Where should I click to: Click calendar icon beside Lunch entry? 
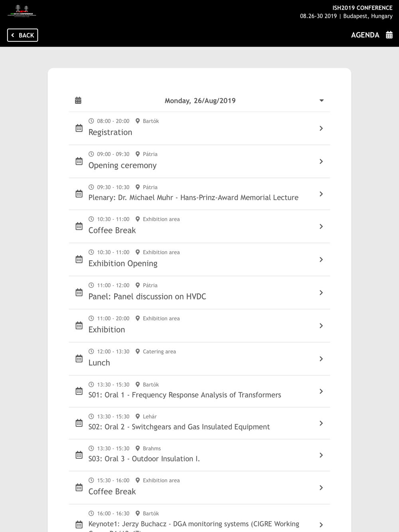point(79,359)
